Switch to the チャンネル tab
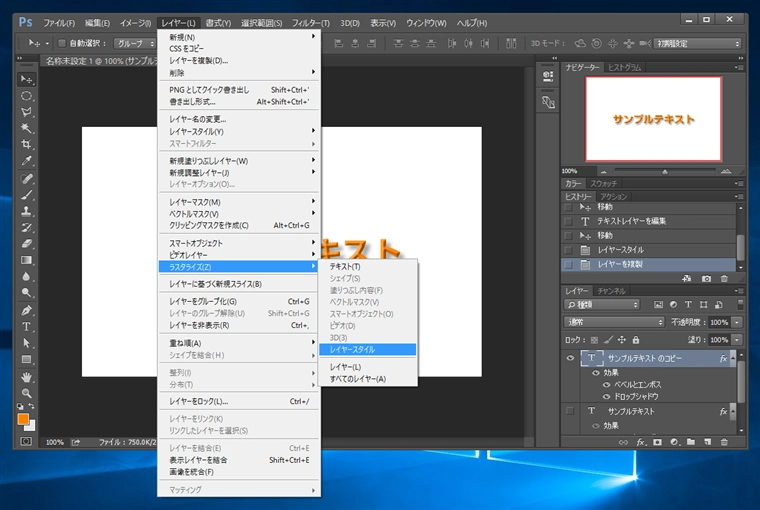760x510 pixels. [x=611, y=291]
